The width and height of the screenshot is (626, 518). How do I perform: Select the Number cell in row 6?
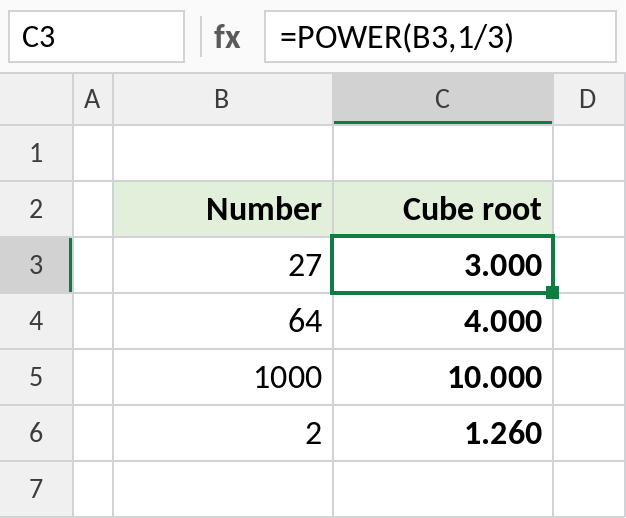pos(223,433)
